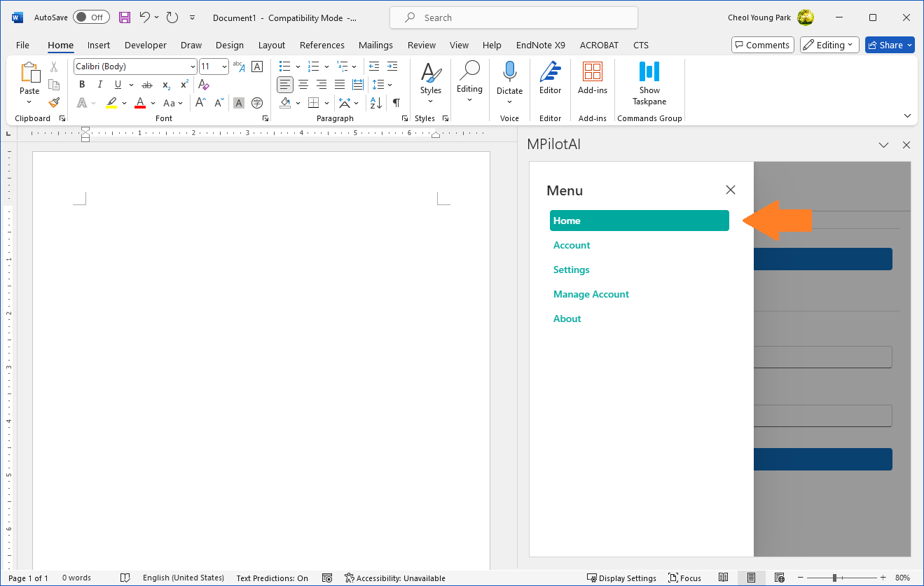Viewport: 924px width, 586px height.
Task: Click the Paste clipboard icon
Action: pos(29,73)
